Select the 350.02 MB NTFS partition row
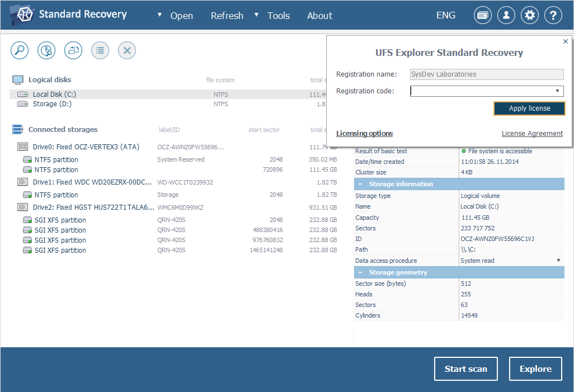The width and height of the screenshot is (574, 392). coord(180,159)
